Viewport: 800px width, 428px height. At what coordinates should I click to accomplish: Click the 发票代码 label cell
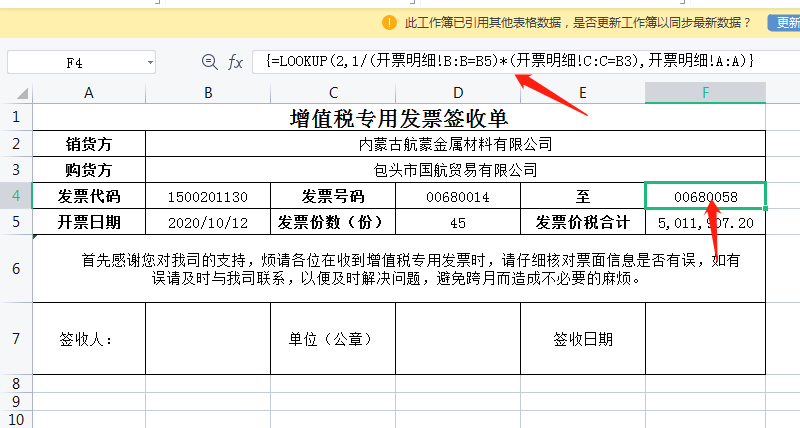coord(89,196)
